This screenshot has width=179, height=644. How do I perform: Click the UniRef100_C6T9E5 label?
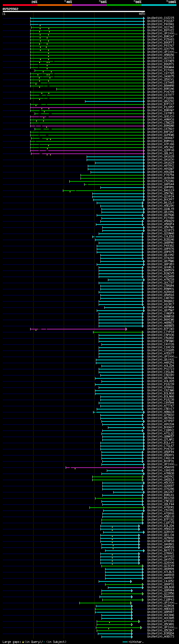coord(161,61)
